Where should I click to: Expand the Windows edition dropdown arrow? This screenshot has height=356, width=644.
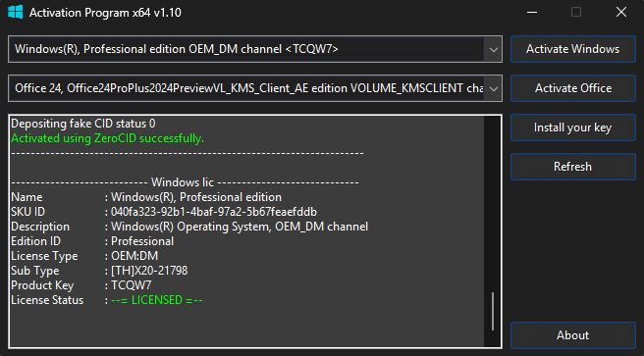tap(493, 49)
